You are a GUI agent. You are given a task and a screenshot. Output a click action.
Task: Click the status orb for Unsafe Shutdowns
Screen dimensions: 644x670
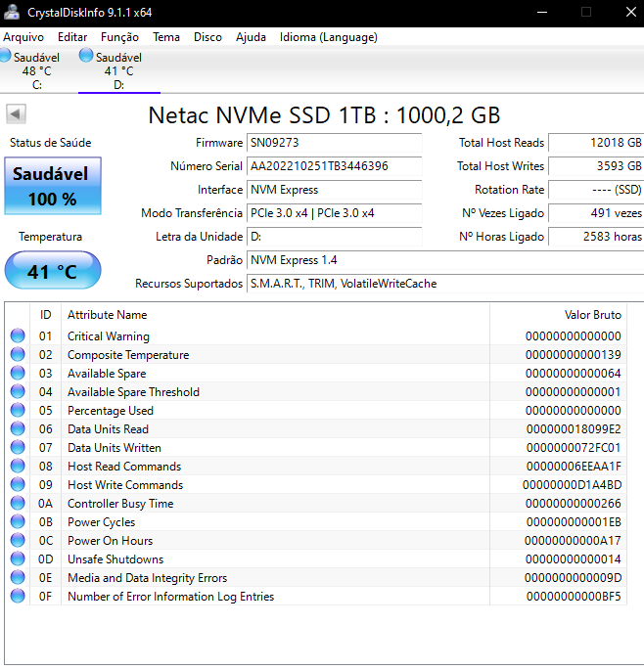(x=18, y=558)
